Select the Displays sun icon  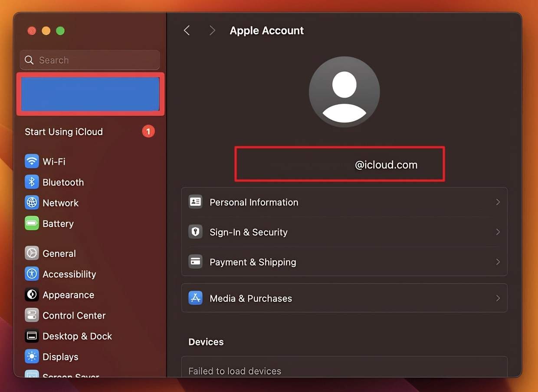pos(32,357)
